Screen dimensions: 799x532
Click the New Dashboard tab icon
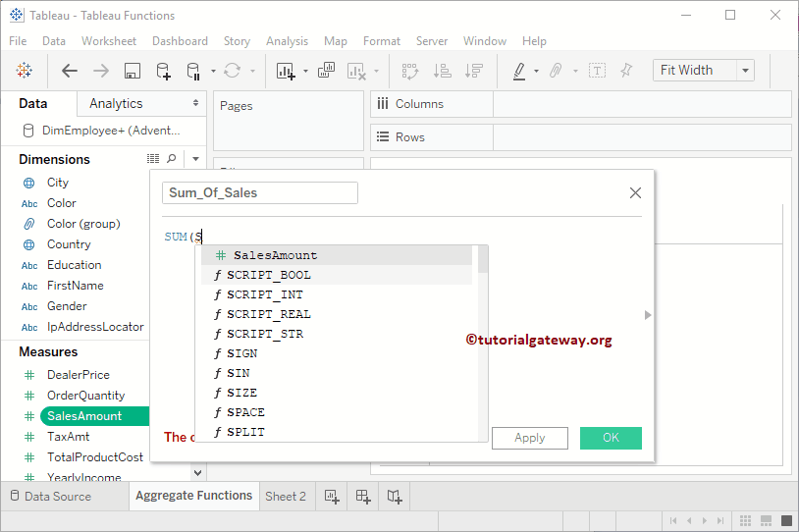(363, 497)
